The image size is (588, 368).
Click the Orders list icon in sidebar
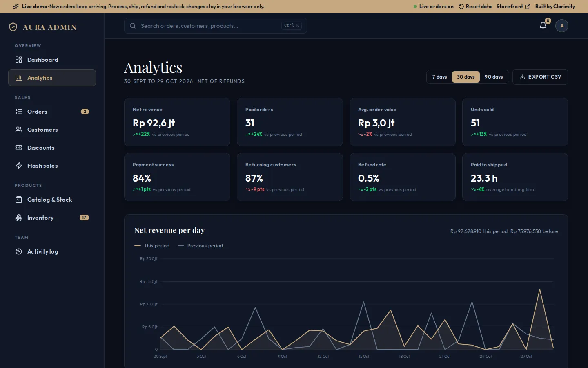19,112
